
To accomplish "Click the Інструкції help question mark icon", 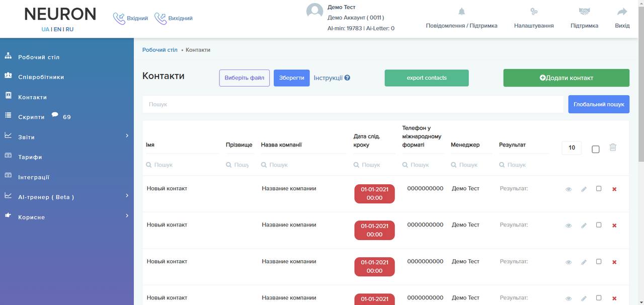I will [347, 78].
